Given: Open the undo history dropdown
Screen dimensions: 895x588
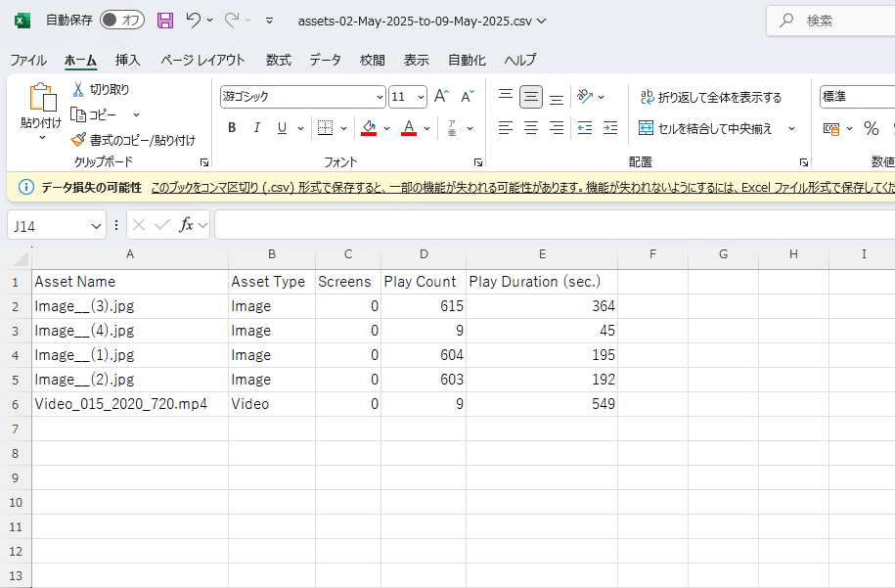Looking at the screenshot, I should click(210, 21).
